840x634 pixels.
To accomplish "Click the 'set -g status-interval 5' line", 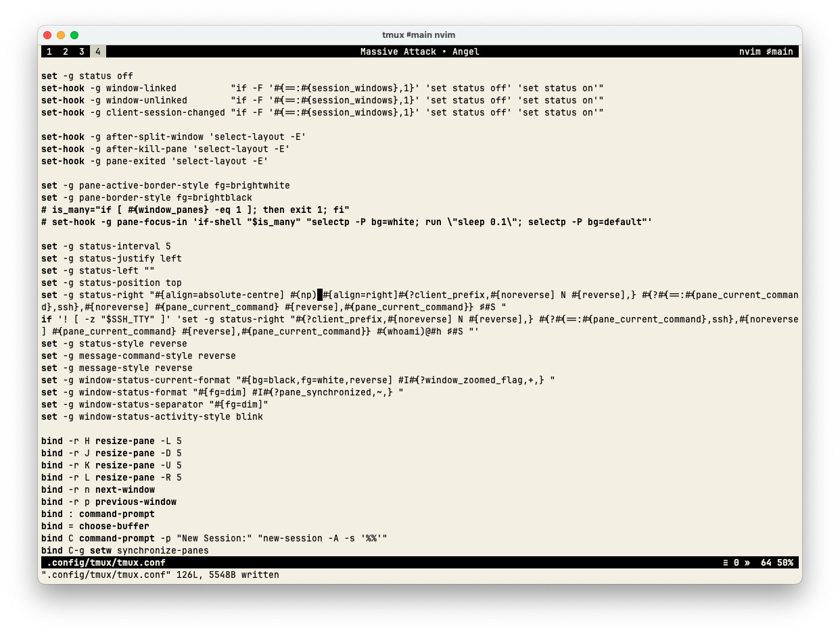I will click(x=106, y=247).
